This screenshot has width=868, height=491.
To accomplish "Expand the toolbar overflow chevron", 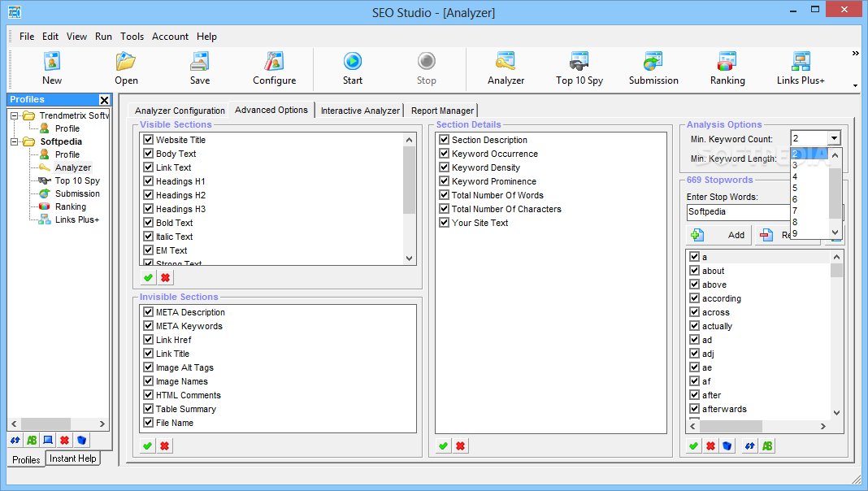I will 855,53.
